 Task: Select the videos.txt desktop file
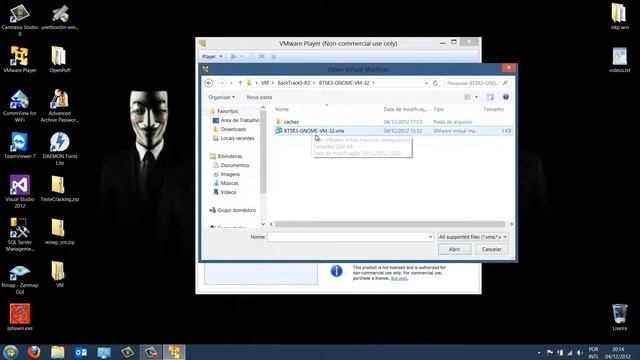click(620, 60)
